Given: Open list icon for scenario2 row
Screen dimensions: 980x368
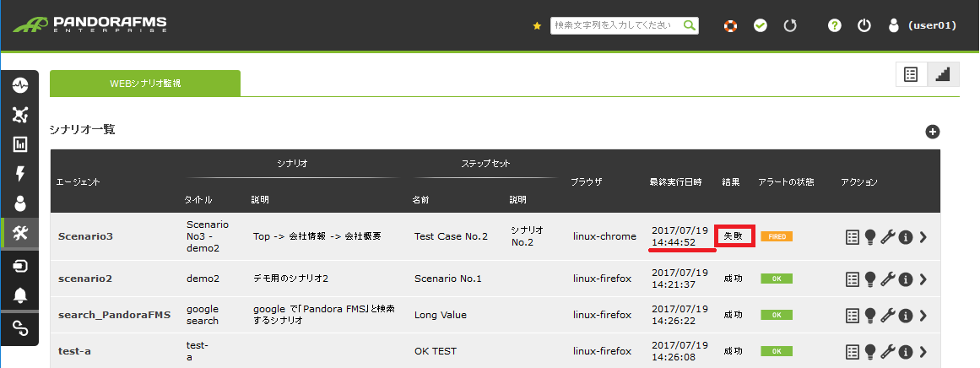Looking at the screenshot, I should click(852, 279).
